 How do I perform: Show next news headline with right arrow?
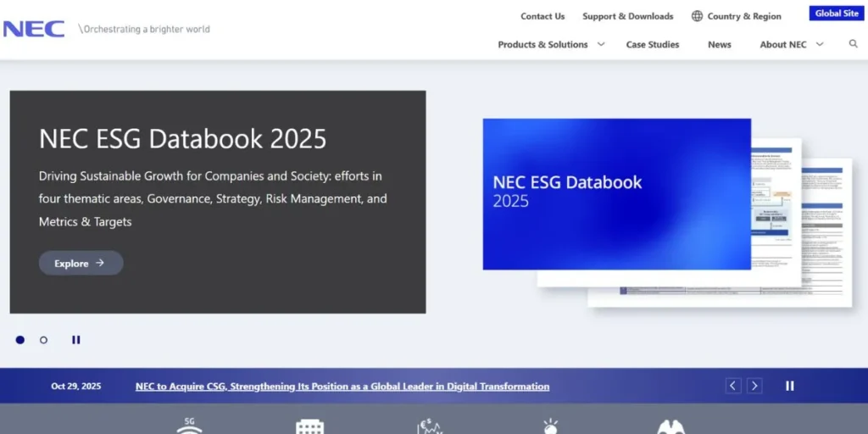pyautogui.click(x=754, y=386)
